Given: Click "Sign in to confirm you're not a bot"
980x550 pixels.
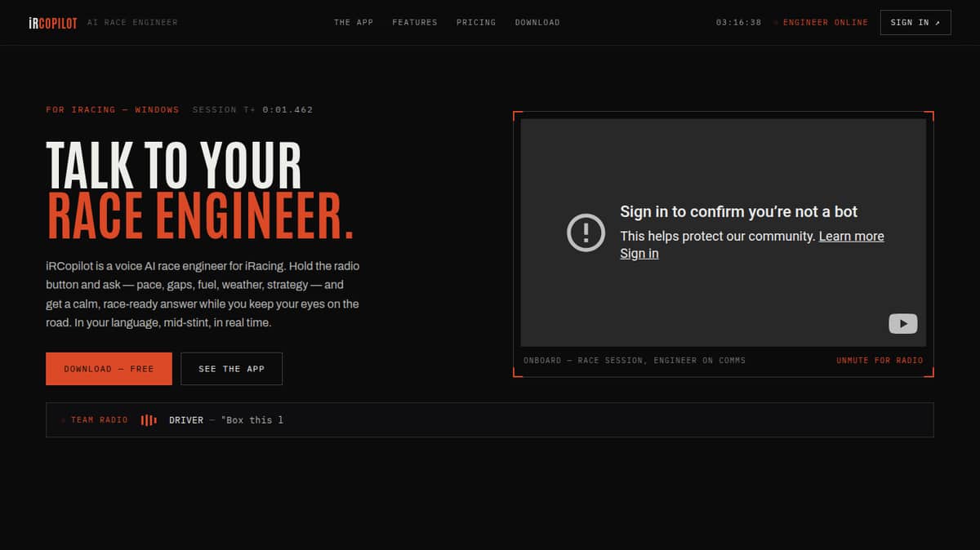Looking at the screenshot, I should [739, 212].
